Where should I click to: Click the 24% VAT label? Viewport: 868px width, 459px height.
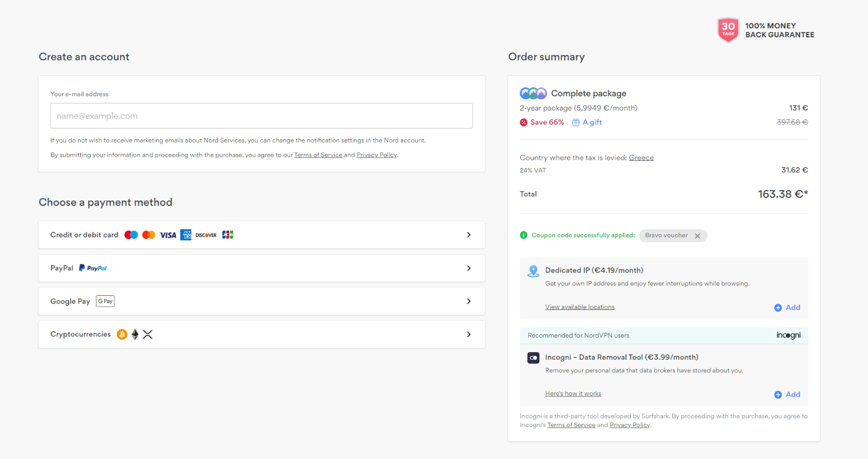tap(533, 170)
